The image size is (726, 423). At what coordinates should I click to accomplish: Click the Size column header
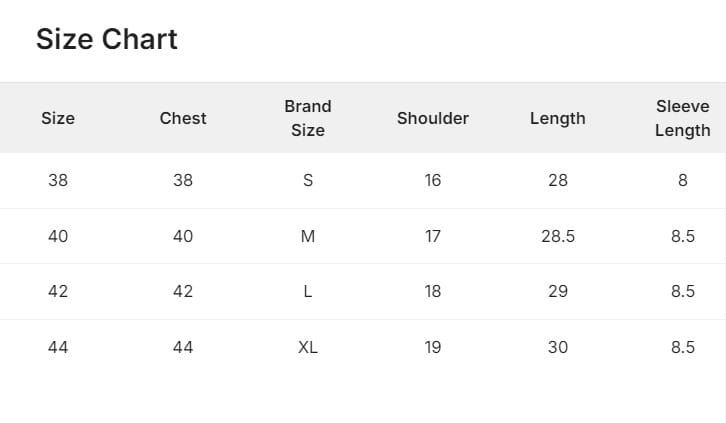pyautogui.click(x=58, y=118)
